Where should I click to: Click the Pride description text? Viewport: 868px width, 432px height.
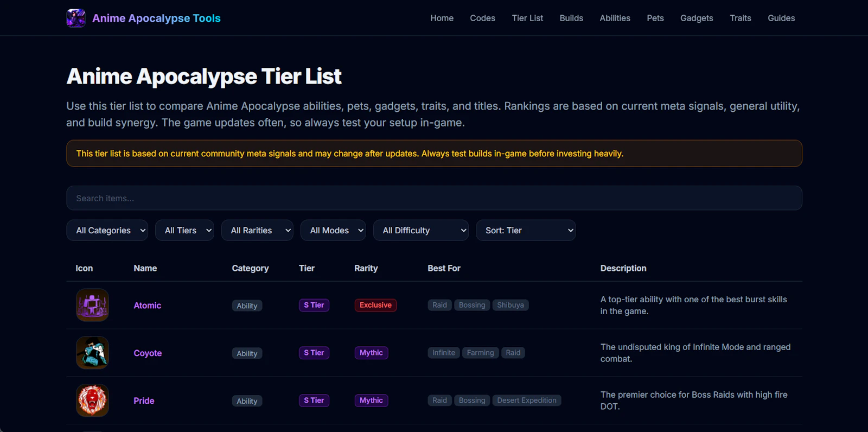point(694,401)
